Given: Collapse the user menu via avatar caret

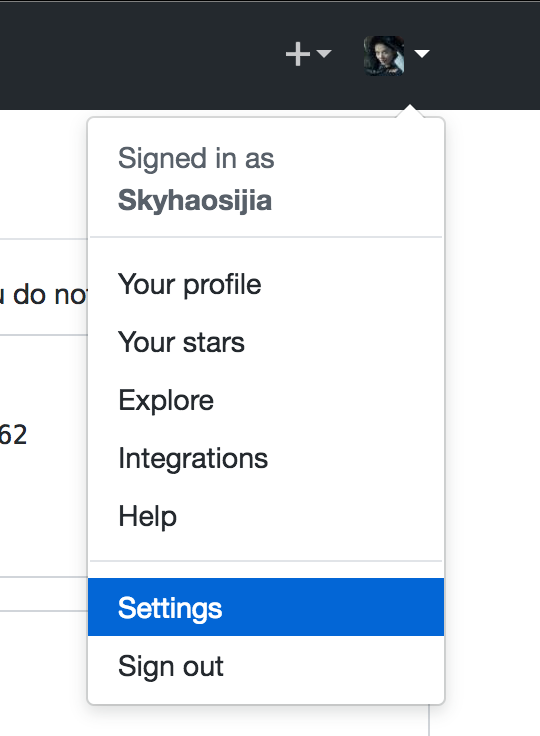Looking at the screenshot, I should pyautogui.click(x=422, y=54).
